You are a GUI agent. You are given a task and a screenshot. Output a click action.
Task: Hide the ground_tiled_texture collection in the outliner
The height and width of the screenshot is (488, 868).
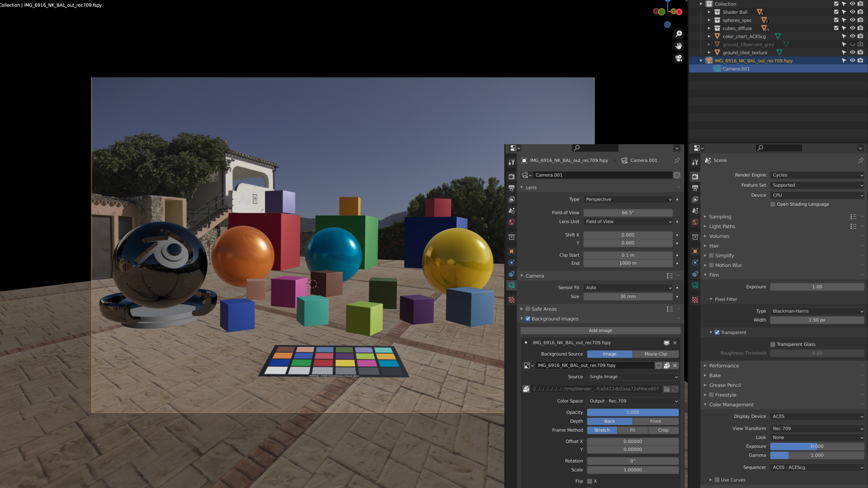(x=852, y=52)
